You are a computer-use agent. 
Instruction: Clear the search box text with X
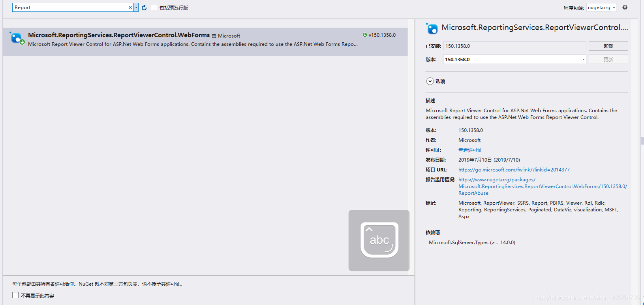point(130,8)
